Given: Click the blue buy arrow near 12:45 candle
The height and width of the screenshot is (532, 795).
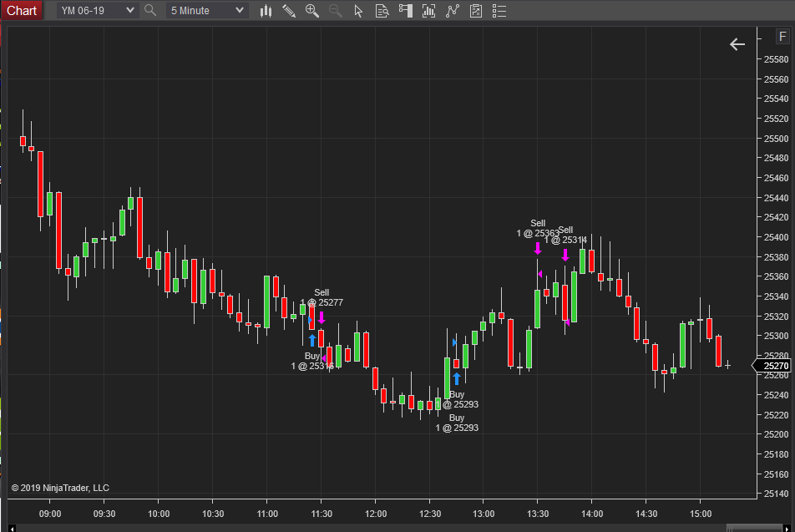Looking at the screenshot, I should pos(456,378).
